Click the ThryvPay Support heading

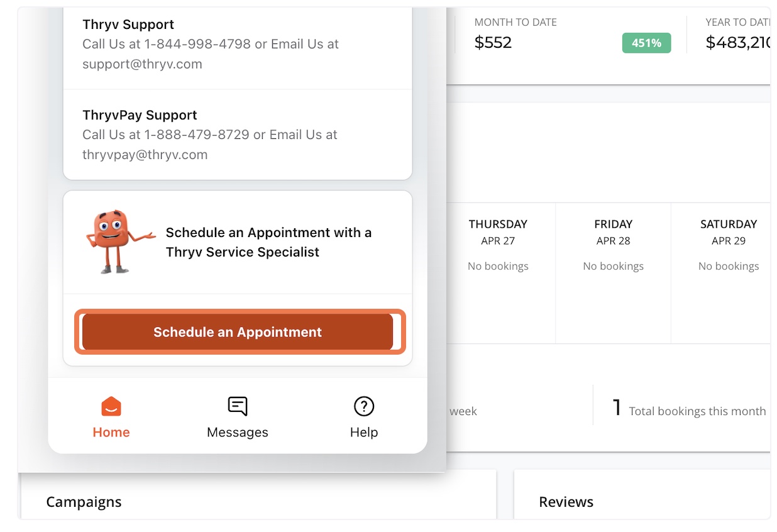pos(140,115)
